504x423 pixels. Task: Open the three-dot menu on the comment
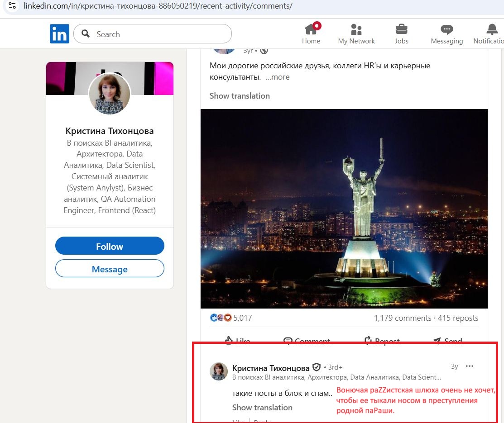(x=470, y=366)
